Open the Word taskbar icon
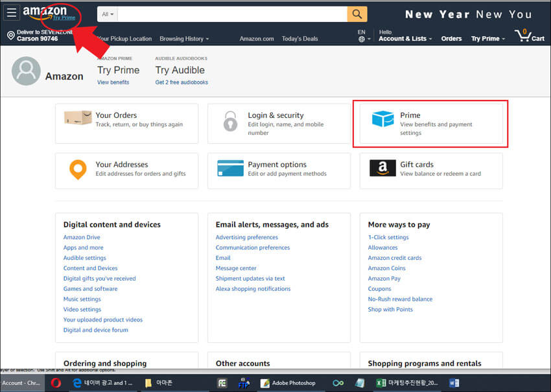Image resolution: width=551 pixels, height=392 pixels. 454,383
